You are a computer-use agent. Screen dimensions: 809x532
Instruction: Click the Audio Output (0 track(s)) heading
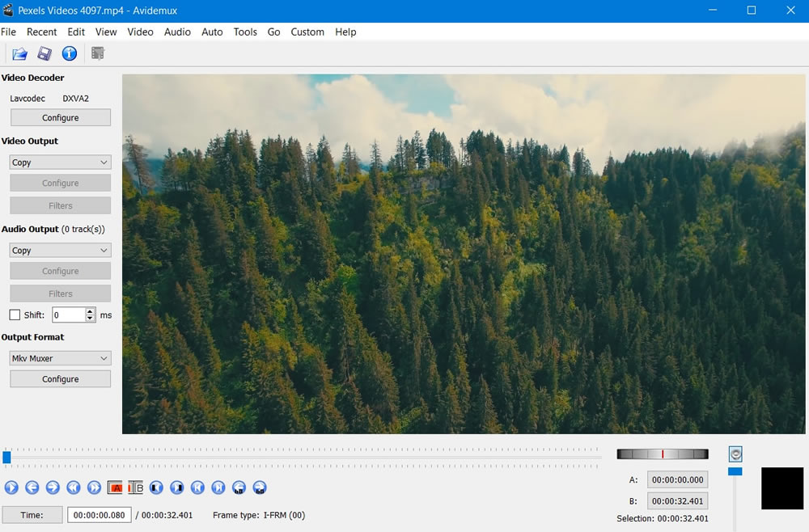point(53,229)
